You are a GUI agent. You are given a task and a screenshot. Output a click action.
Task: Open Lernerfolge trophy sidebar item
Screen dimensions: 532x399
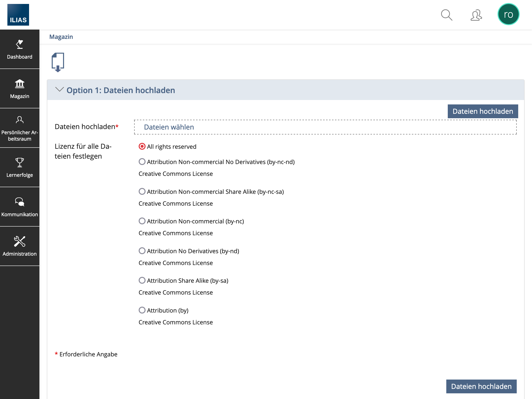[20, 167]
